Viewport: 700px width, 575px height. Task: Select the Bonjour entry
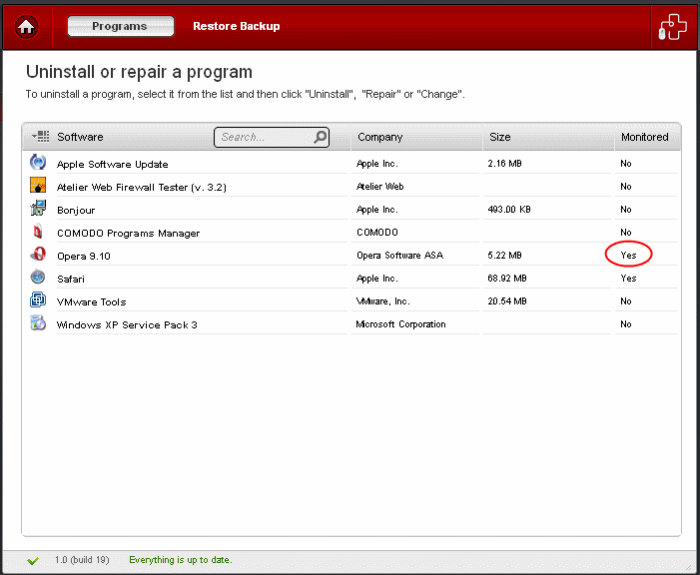76,210
